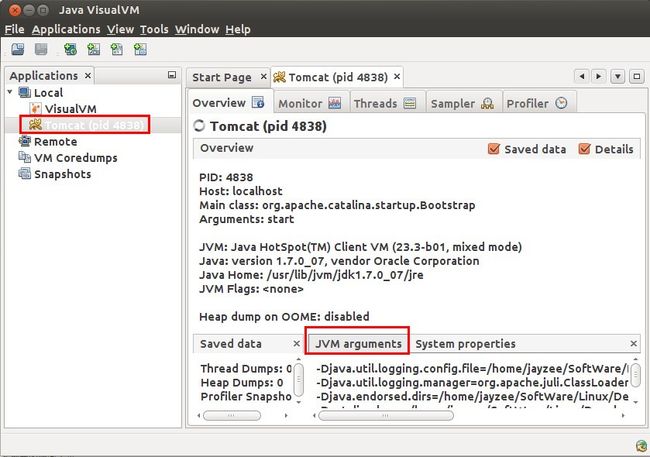650x457 pixels.
Task: Open the View menu
Action: point(120,29)
